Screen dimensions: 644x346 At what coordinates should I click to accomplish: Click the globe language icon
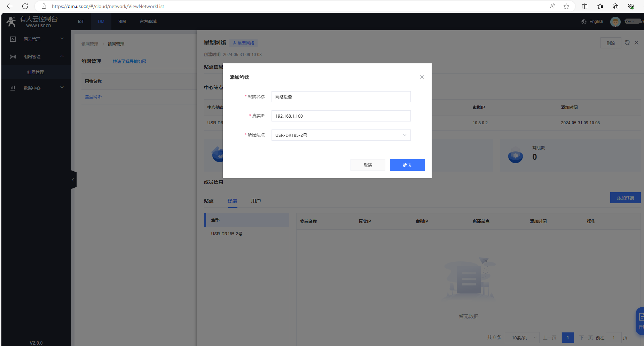pyautogui.click(x=584, y=22)
